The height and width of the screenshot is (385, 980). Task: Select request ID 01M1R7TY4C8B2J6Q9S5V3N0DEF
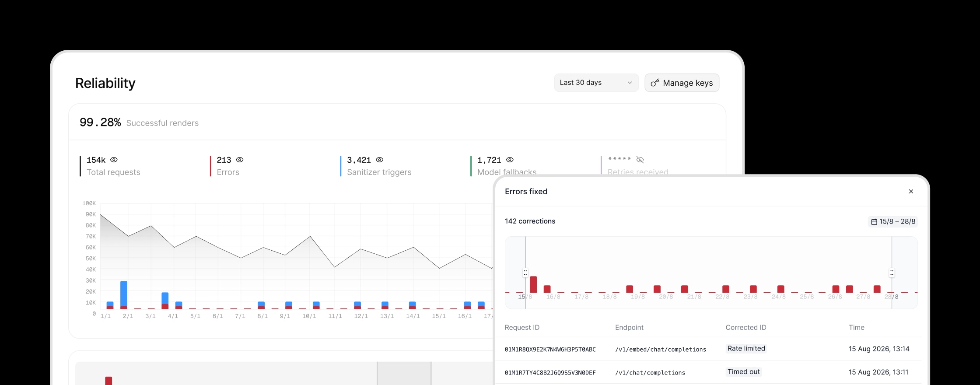(550, 372)
